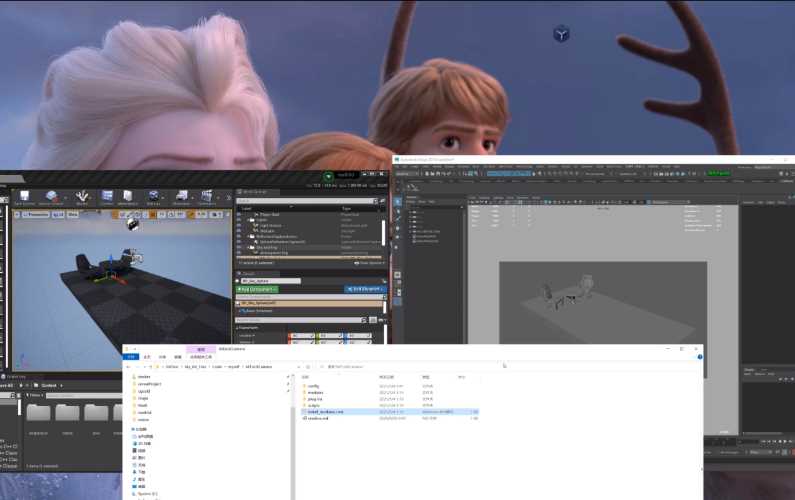Click Save Current in the Unreal toolbar
This screenshot has width=795, height=500.
pyautogui.click(x=24, y=198)
